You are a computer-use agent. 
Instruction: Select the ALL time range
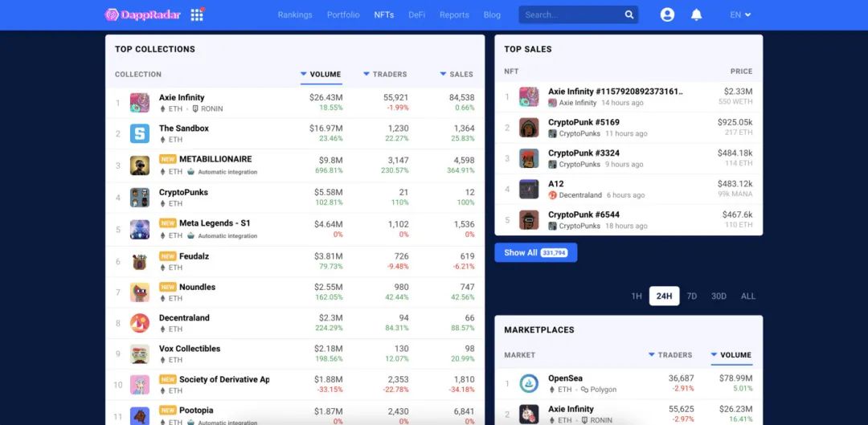point(748,296)
